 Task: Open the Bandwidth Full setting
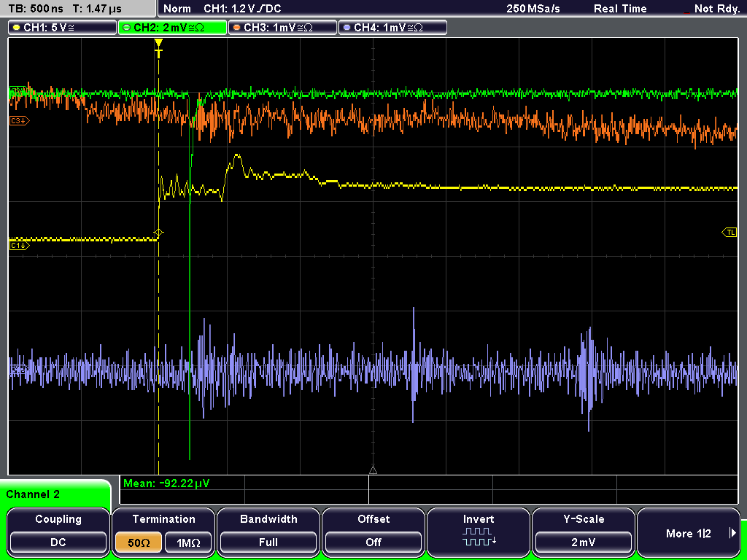click(x=268, y=531)
